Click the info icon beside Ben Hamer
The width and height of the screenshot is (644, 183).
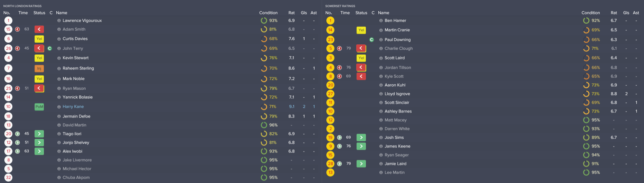click(x=381, y=21)
